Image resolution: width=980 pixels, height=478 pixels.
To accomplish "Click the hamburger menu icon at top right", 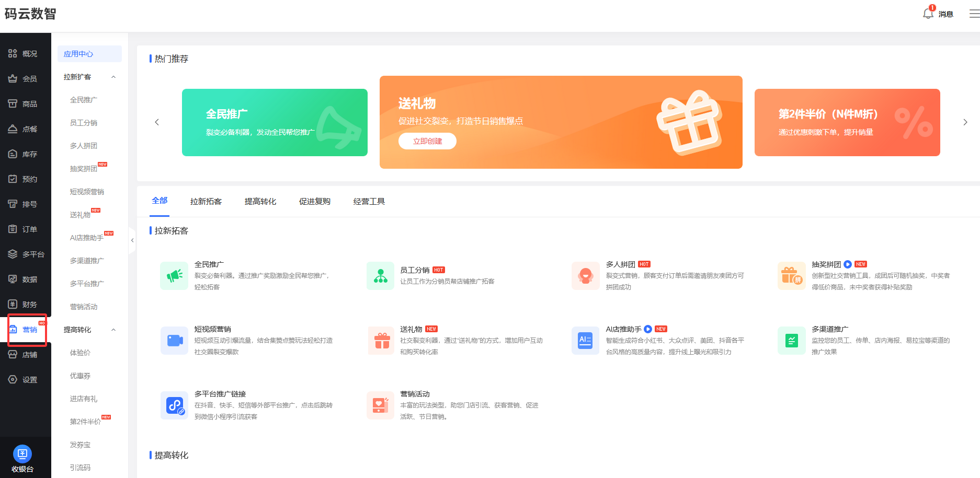I will click(974, 14).
